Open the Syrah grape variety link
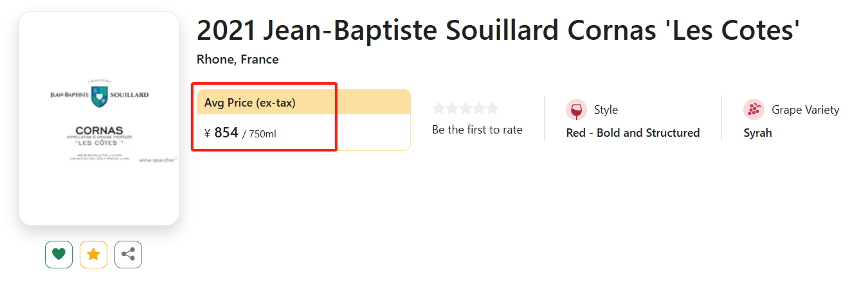Screen dimensions: 868x287 [x=757, y=133]
